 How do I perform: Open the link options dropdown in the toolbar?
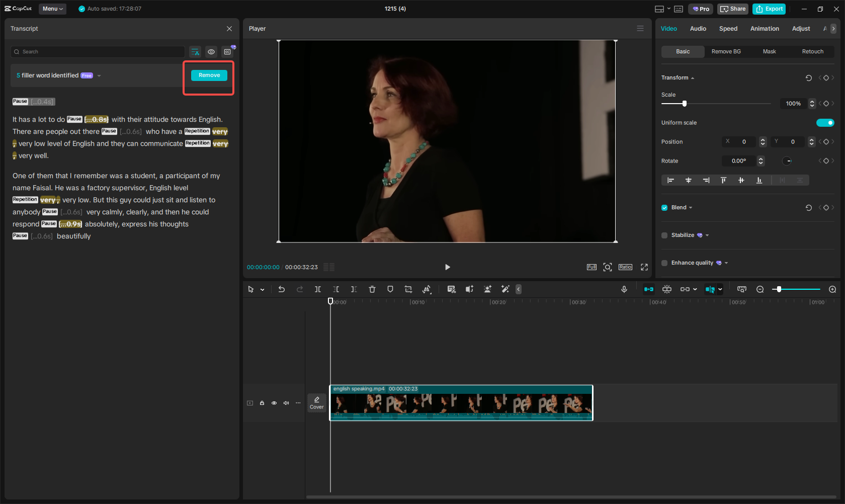coord(695,289)
